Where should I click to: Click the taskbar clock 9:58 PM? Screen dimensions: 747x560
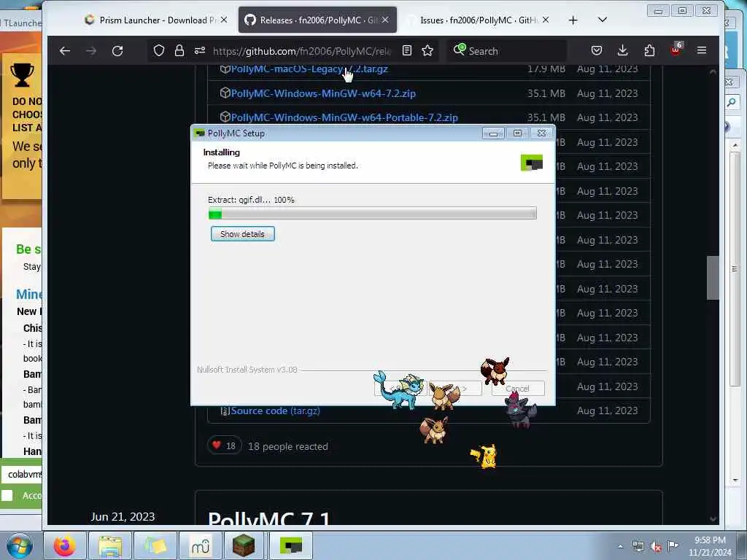710,546
